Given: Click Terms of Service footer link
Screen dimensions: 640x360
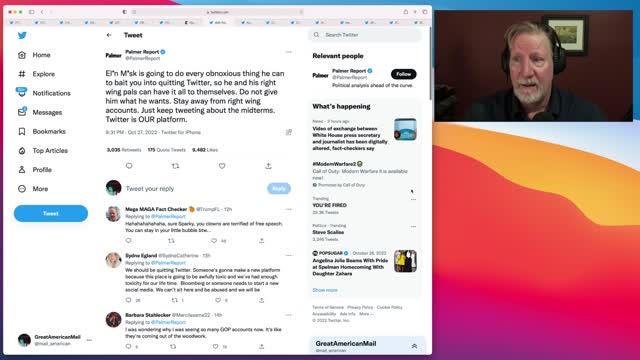Looking at the screenshot, I should [x=328, y=307].
